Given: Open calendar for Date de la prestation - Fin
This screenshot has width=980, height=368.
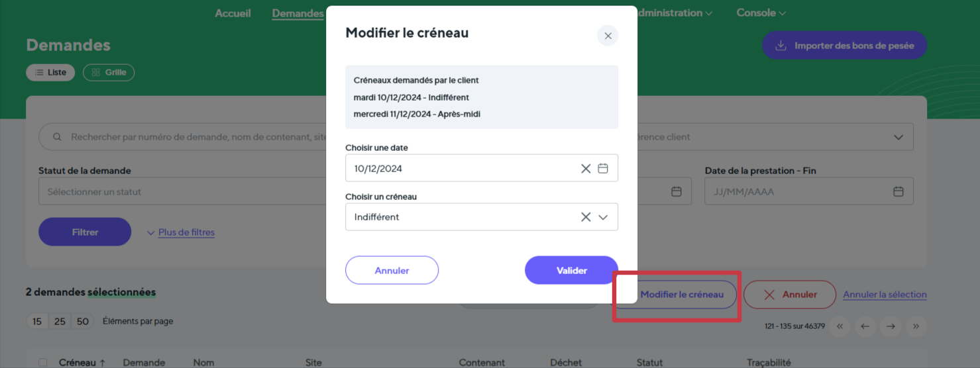Looking at the screenshot, I should pyautogui.click(x=898, y=192).
